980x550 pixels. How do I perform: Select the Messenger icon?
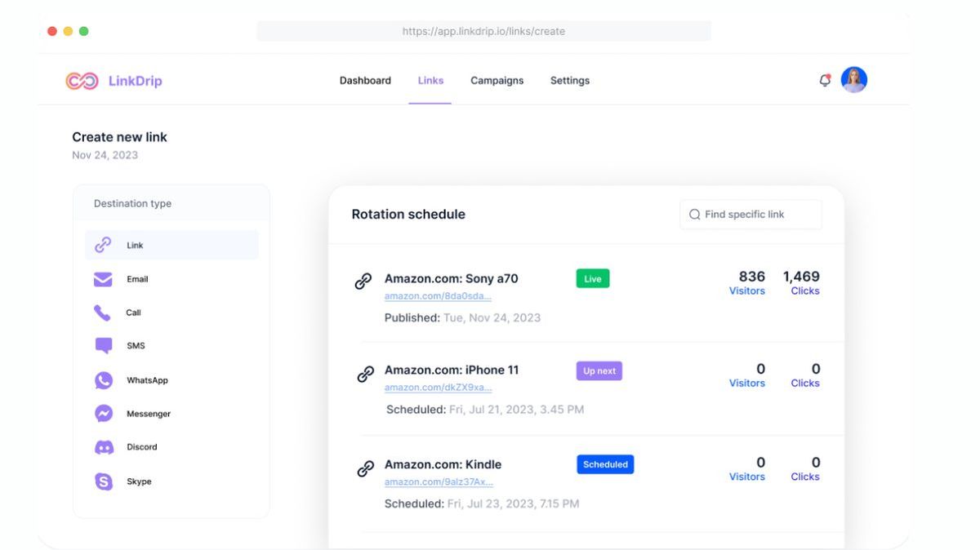pyautogui.click(x=104, y=414)
